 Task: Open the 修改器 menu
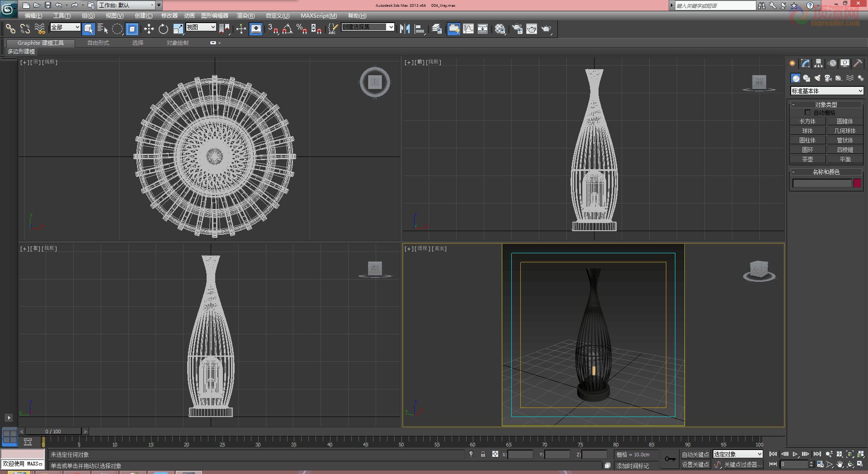[169, 16]
